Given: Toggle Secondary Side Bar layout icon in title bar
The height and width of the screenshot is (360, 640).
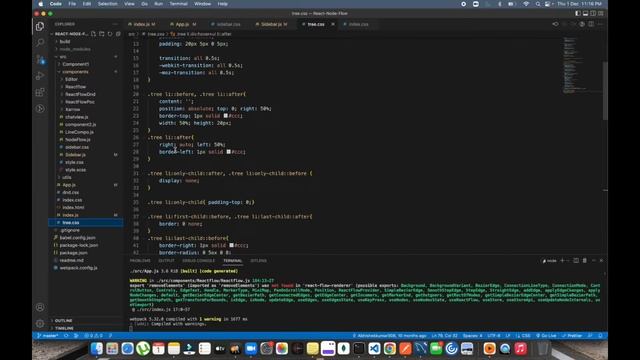Looking at the screenshot, I should click(593, 13).
